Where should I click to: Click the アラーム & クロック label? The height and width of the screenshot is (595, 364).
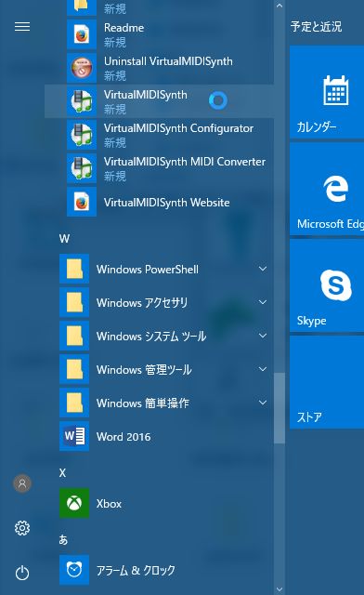click(136, 570)
